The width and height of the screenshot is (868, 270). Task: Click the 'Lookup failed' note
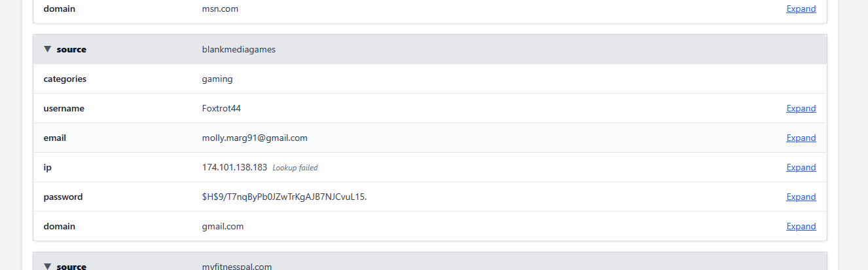click(x=295, y=168)
